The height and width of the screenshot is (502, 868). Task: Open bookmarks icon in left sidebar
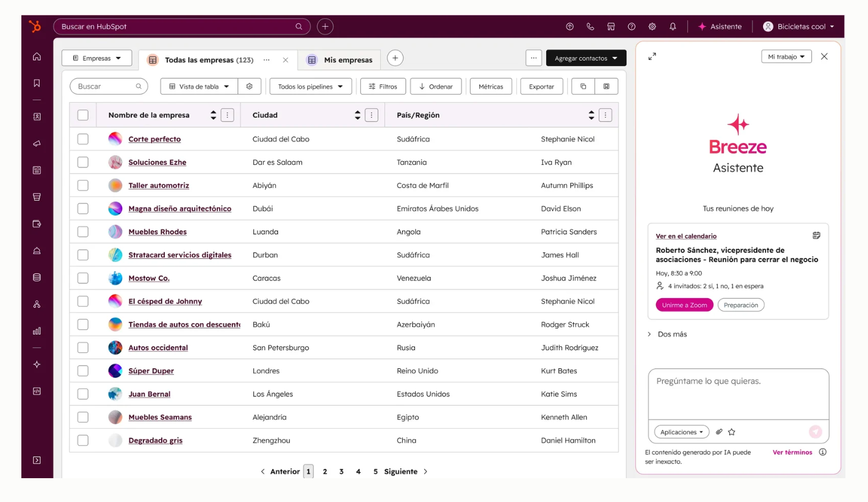point(37,83)
